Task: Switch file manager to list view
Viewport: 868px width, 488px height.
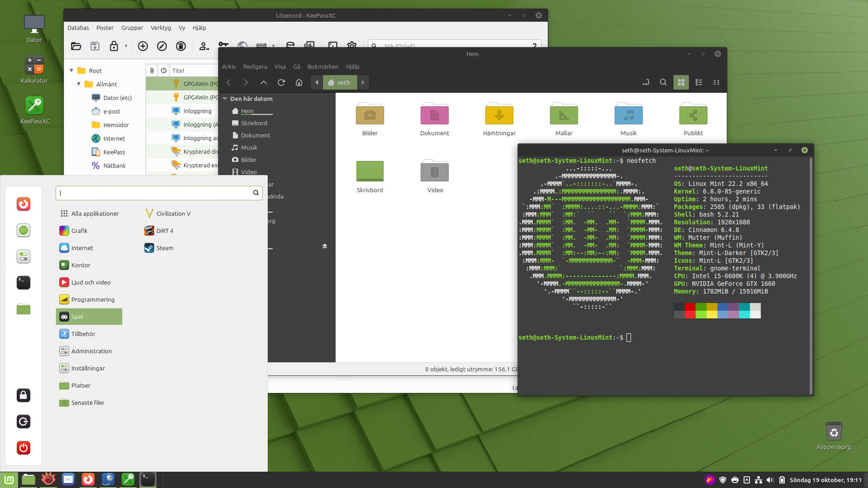Action: [699, 83]
